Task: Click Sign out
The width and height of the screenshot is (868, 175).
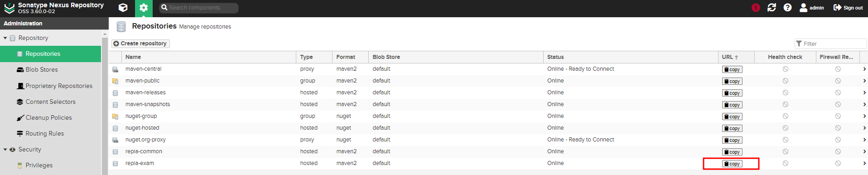Action: (848, 8)
